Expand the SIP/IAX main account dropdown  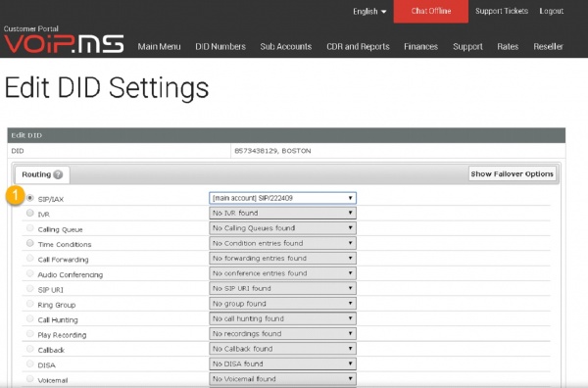click(x=282, y=198)
